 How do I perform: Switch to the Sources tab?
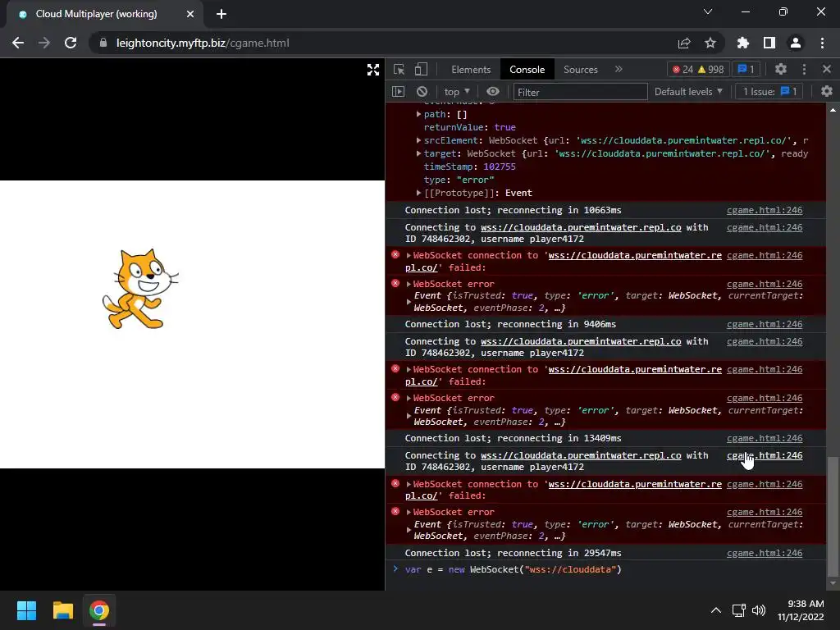[x=580, y=70]
